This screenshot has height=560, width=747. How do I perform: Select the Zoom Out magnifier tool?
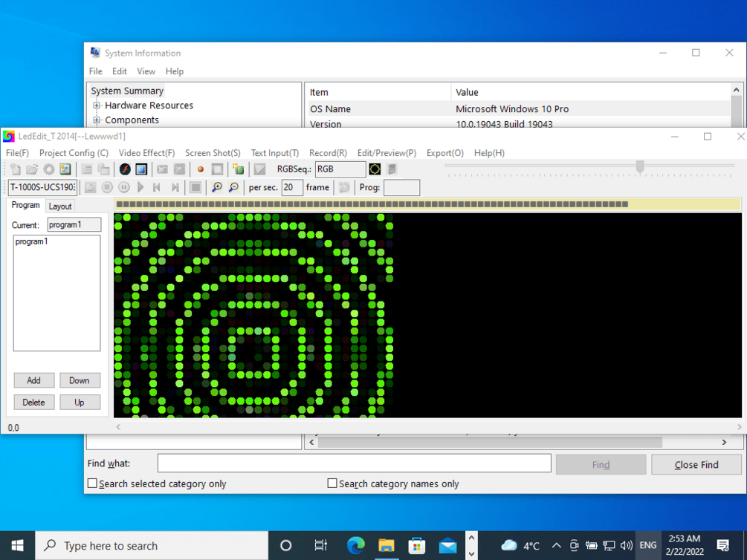pyautogui.click(x=233, y=187)
